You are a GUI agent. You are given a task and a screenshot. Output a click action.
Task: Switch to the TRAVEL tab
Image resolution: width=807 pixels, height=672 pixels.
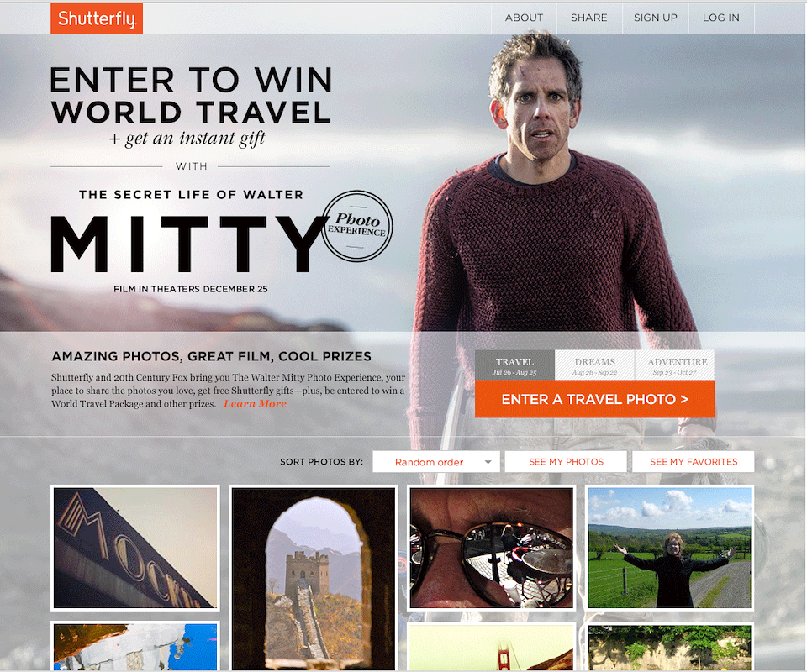pos(514,365)
